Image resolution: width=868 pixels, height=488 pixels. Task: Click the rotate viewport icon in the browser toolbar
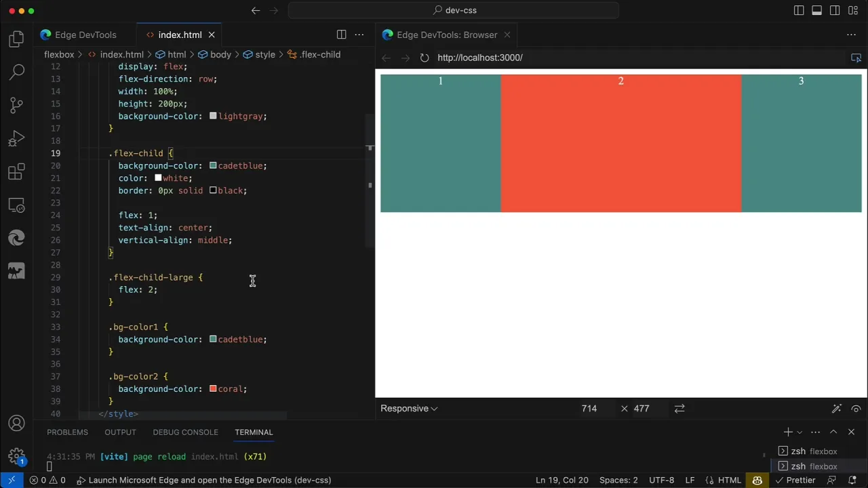(679, 408)
